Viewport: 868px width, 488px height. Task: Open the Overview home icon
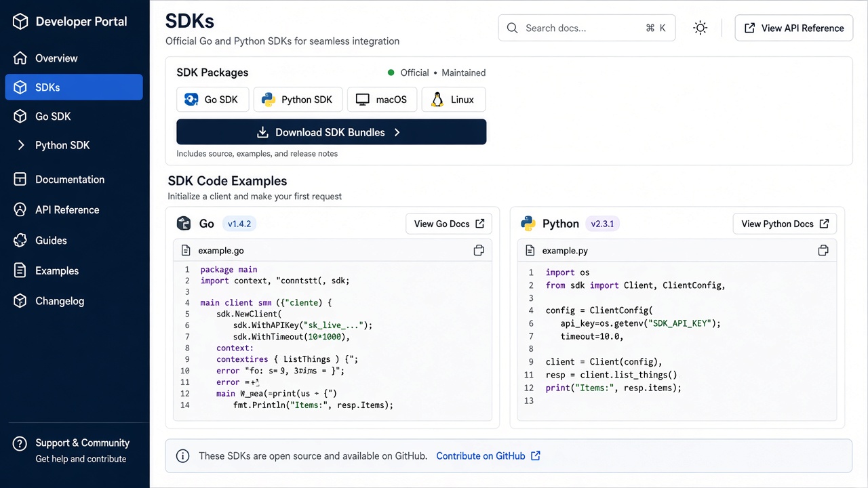[x=20, y=58]
